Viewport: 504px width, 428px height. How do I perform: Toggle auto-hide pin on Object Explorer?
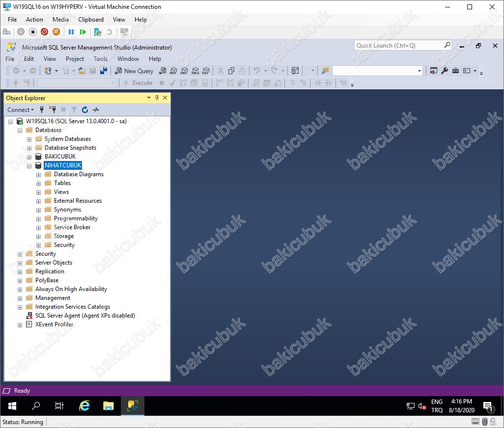tap(157, 98)
